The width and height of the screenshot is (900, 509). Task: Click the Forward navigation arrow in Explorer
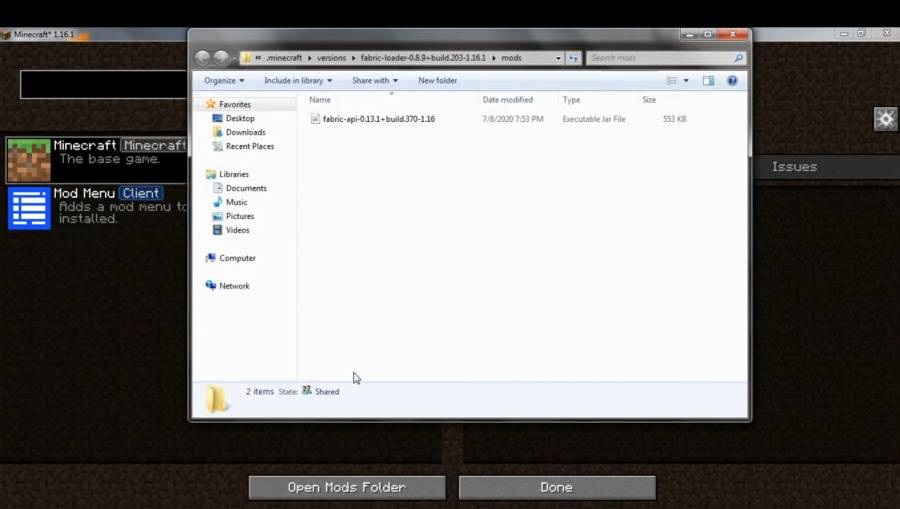221,58
